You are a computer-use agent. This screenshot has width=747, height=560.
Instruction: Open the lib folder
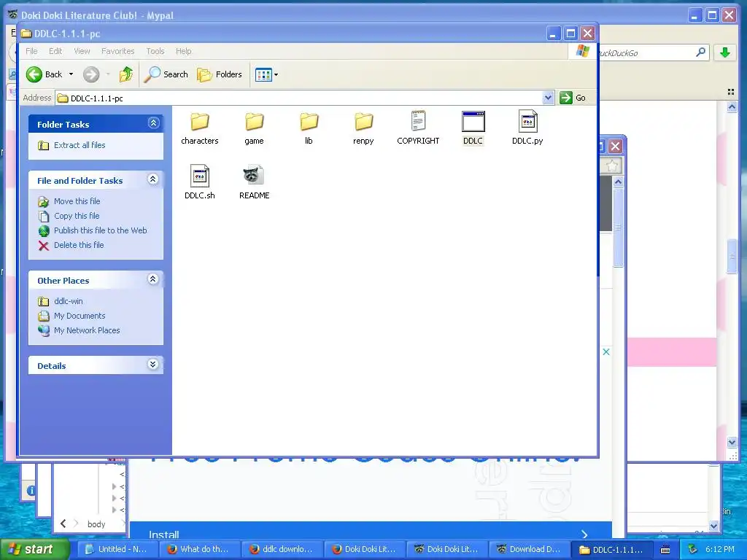pos(309,128)
